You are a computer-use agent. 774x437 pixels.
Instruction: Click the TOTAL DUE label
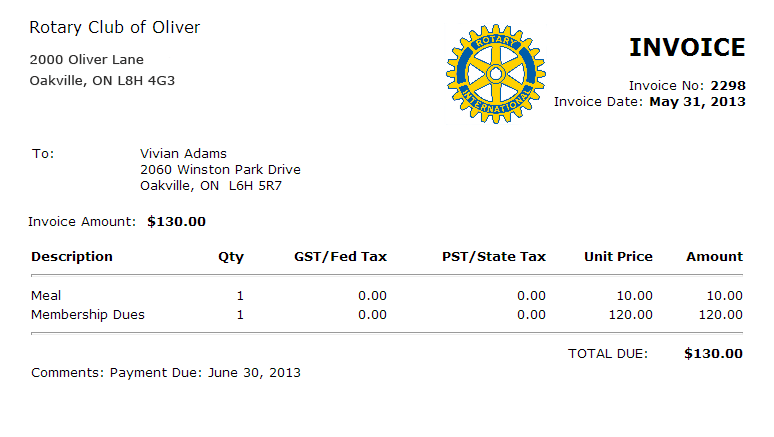pyautogui.click(x=608, y=354)
